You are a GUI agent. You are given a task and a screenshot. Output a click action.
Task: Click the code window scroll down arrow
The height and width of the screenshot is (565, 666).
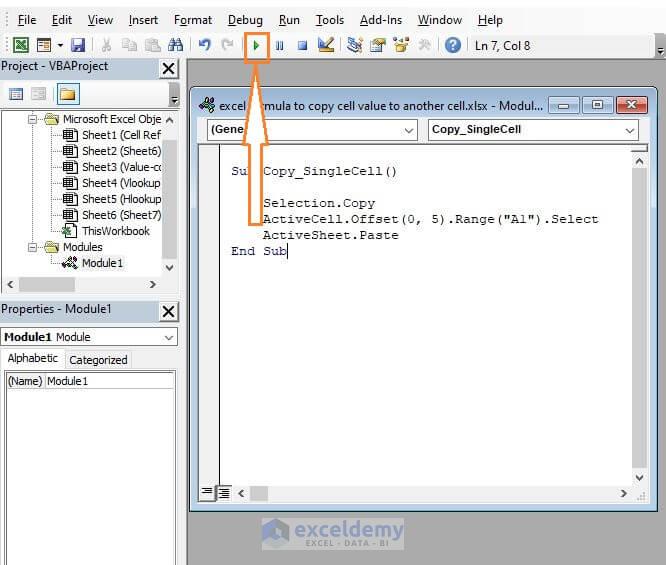point(639,477)
